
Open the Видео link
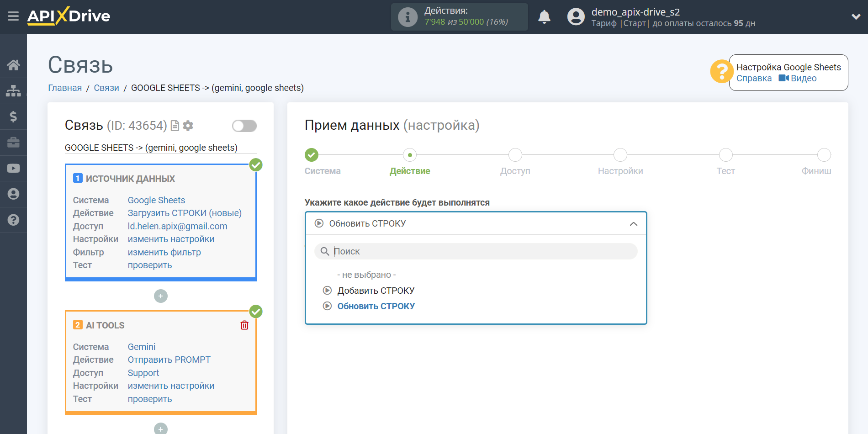coord(798,78)
